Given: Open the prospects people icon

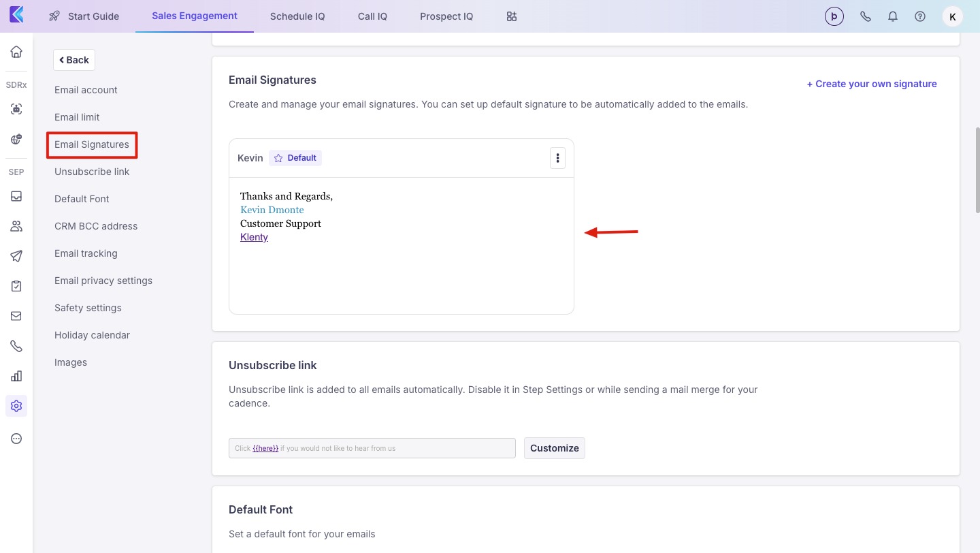Looking at the screenshot, I should (16, 226).
